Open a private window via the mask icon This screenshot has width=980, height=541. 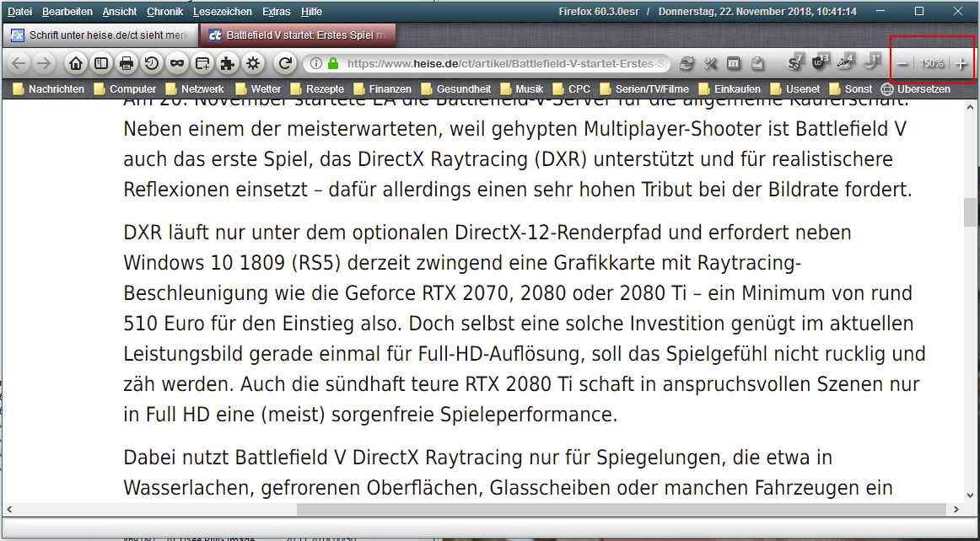pyautogui.click(x=177, y=63)
